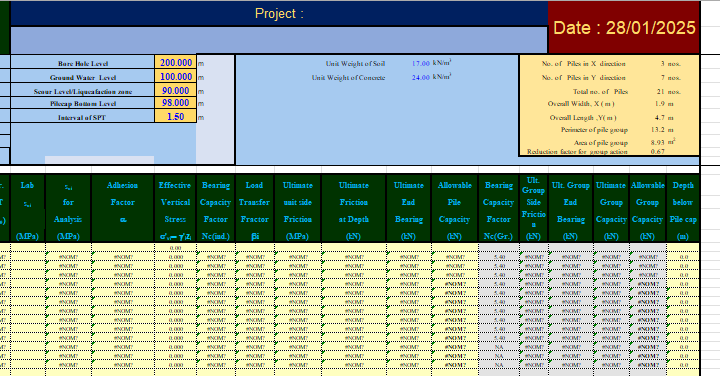Select the "Area of pile group" label

click(601, 143)
